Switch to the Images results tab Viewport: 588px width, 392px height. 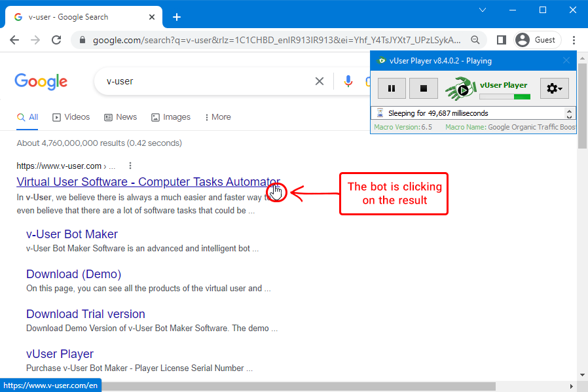coord(171,117)
